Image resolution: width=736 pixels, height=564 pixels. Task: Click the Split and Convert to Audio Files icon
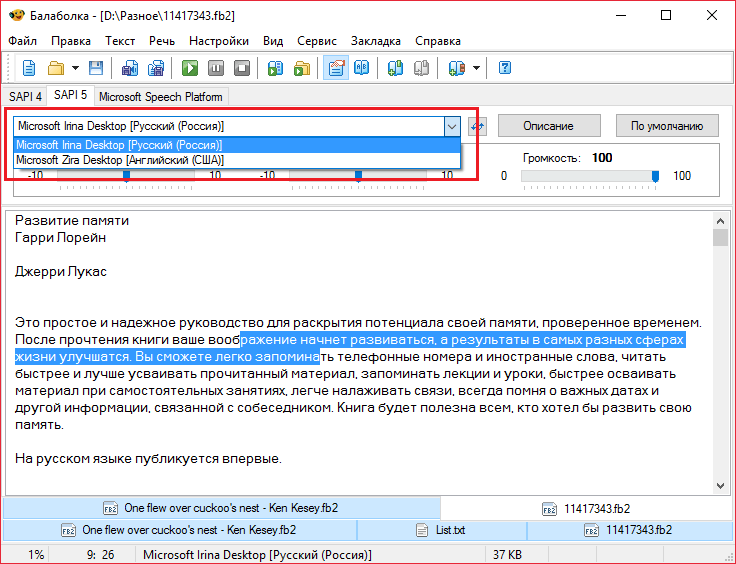coord(156,68)
